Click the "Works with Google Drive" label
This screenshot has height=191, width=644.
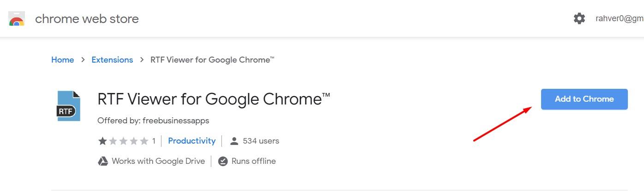[x=158, y=161]
